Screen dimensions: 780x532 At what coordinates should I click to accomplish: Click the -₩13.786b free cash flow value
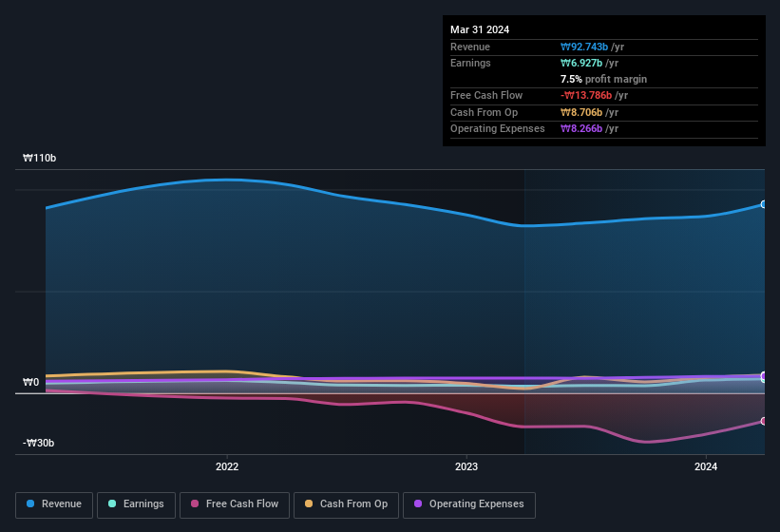[x=586, y=95]
